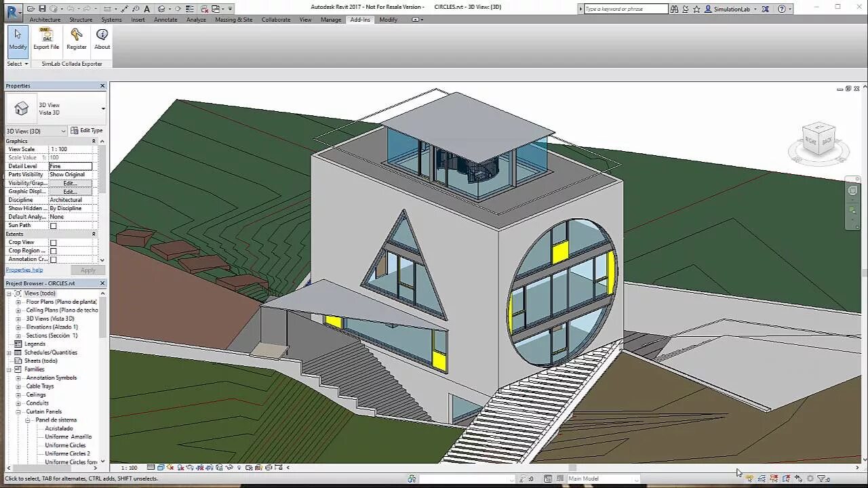This screenshot has width=868, height=488.
Task: Click the Autodesk Exchange Apps X icon
Action: (765, 9)
